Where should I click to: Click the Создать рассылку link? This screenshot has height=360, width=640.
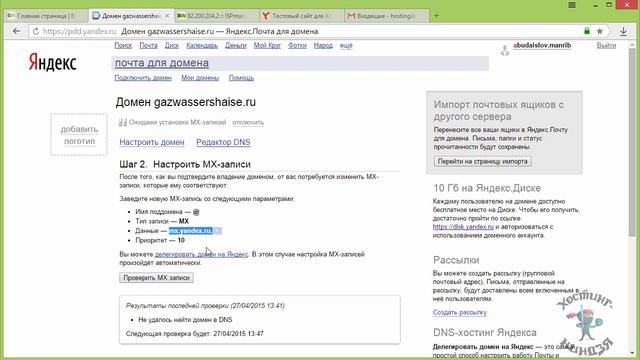[460, 312]
